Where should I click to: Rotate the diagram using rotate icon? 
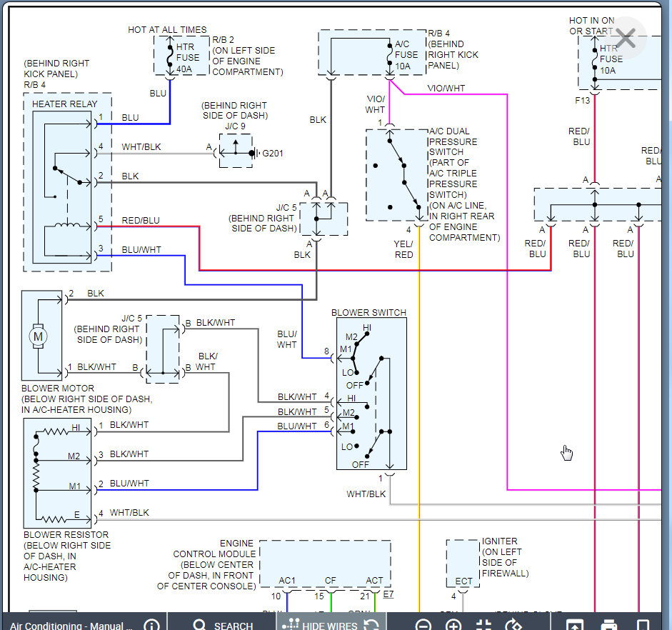513,625
